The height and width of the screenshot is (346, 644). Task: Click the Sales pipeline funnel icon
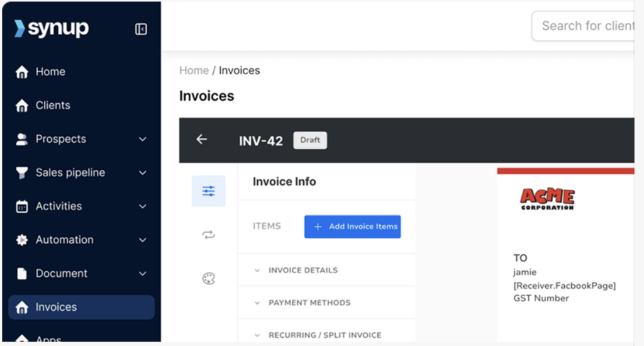tap(22, 173)
